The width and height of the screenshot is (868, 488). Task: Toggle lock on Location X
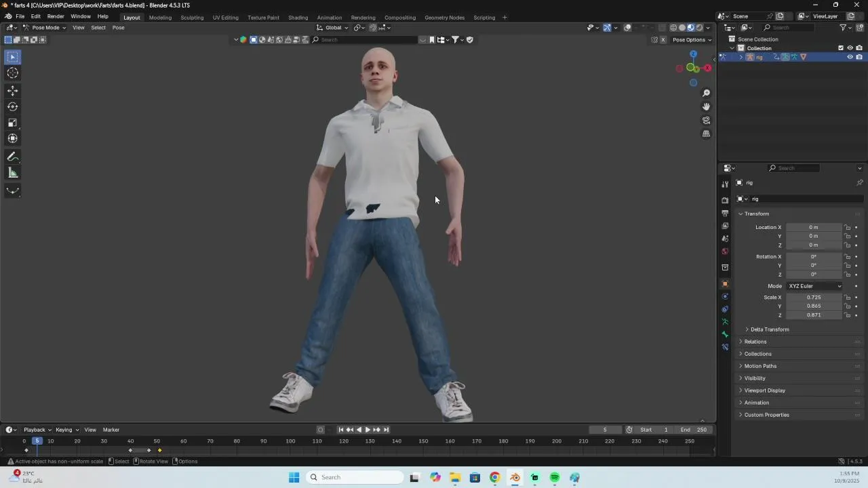click(848, 228)
